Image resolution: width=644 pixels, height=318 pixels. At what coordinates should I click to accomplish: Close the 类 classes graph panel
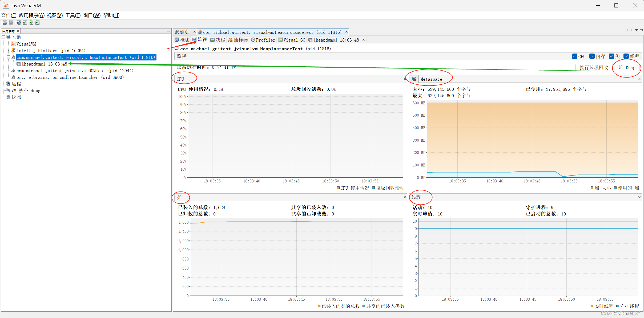click(x=405, y=197)
